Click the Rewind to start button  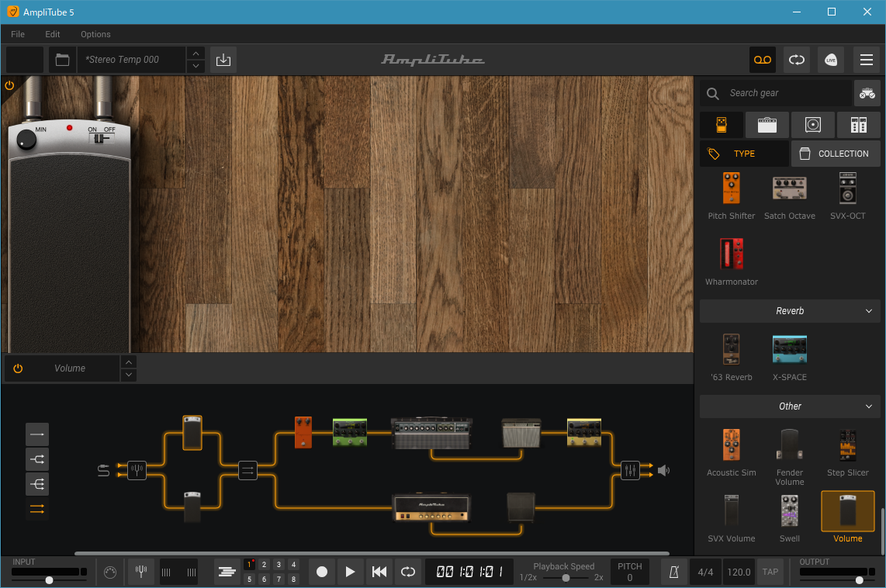click(379, 572)
